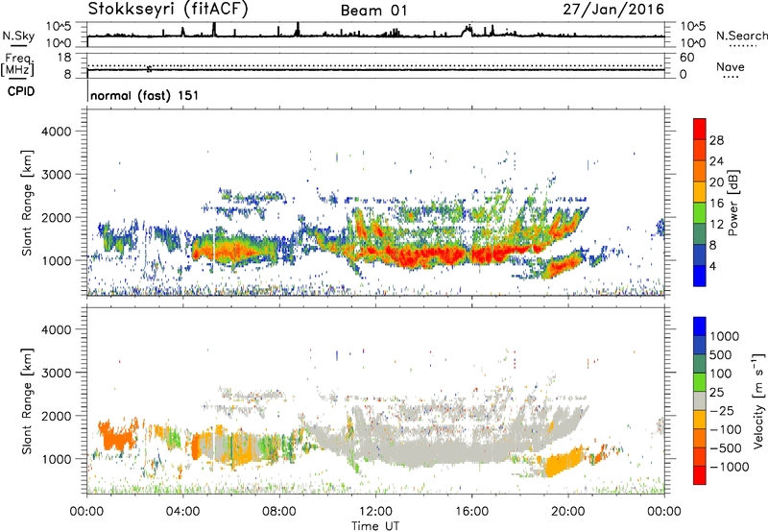Image resolution: width=768 pixels, height=532 pixels.
Task: Click the 'Velocity [m s-1]' colorbar label
Action: (x=758, y=400)
